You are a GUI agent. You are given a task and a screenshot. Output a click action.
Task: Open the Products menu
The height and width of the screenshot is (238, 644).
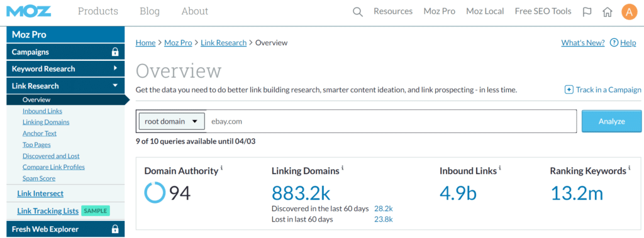click(x=97, y=11)
